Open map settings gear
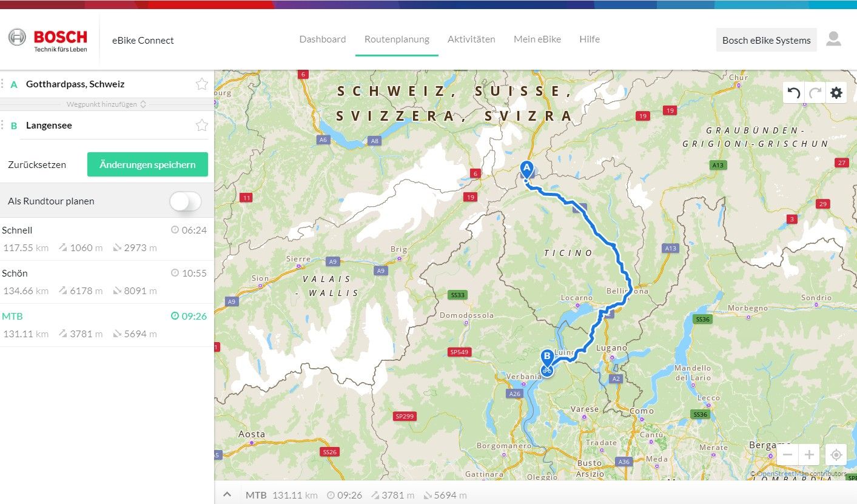Viewport: 857px width, 504px height. 836,93
